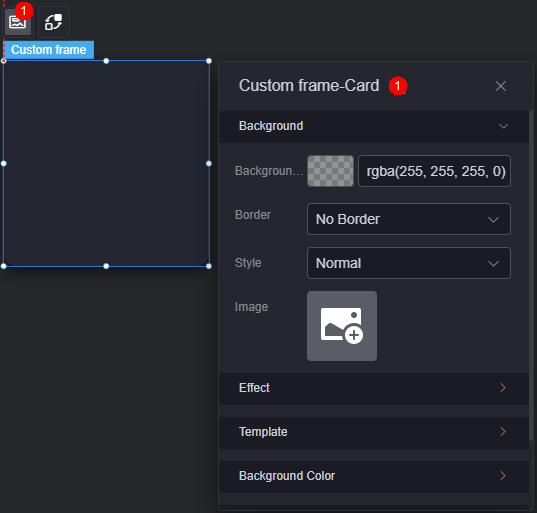Click the red badge next to panel title
This screenshot has width=537, height=513.
[x=398, y=86]
